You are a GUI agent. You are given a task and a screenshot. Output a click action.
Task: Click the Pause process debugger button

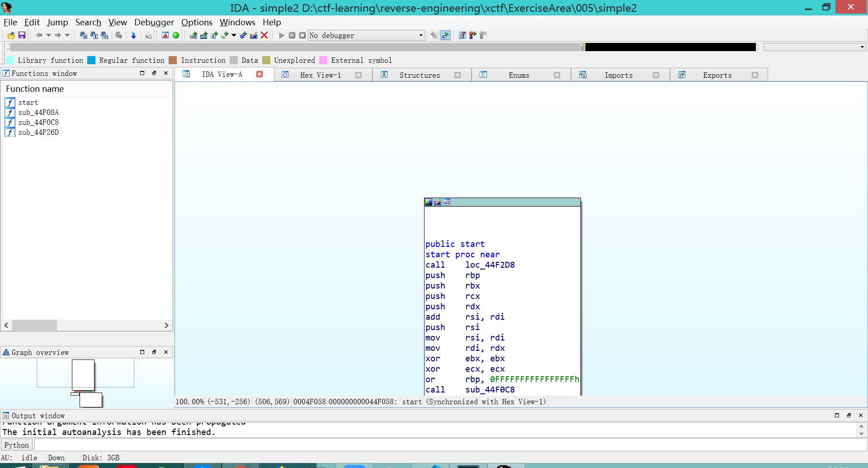292,35
